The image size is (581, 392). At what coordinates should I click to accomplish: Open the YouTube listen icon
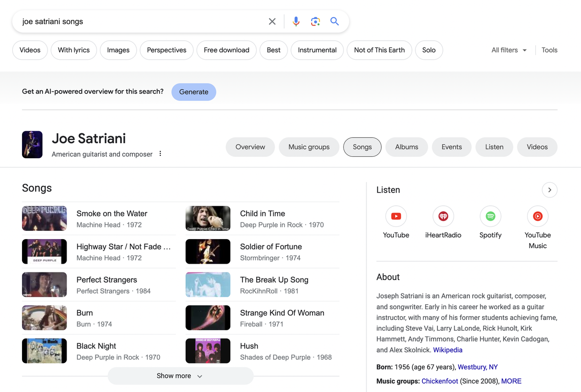coord(396,216)
